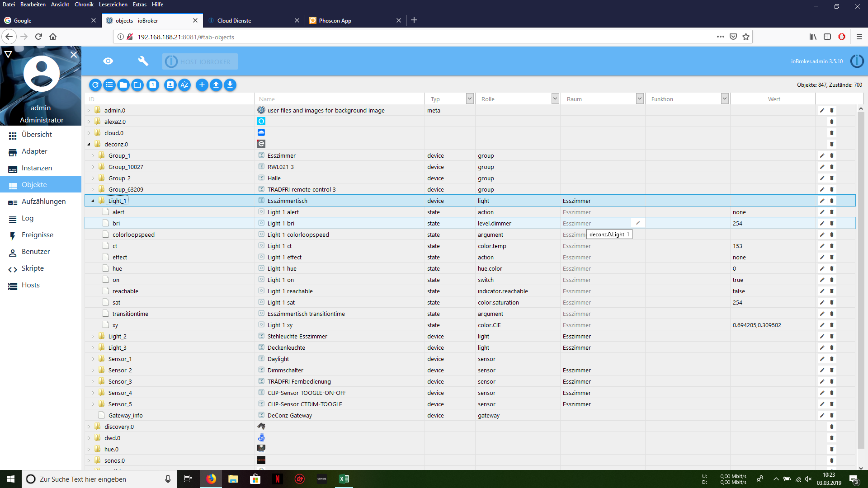
Task: Bookmark this page with star icon
Action: 746,37
